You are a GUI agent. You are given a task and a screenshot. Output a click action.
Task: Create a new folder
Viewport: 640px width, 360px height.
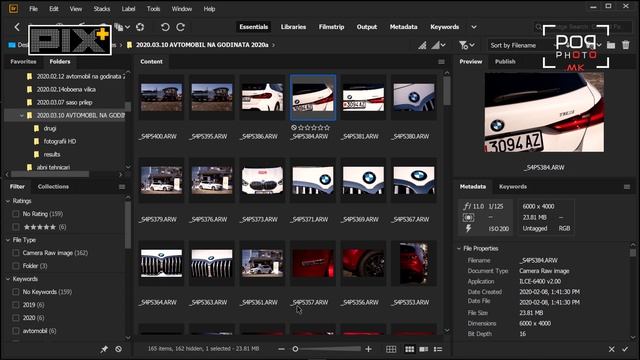pos(611,45)
